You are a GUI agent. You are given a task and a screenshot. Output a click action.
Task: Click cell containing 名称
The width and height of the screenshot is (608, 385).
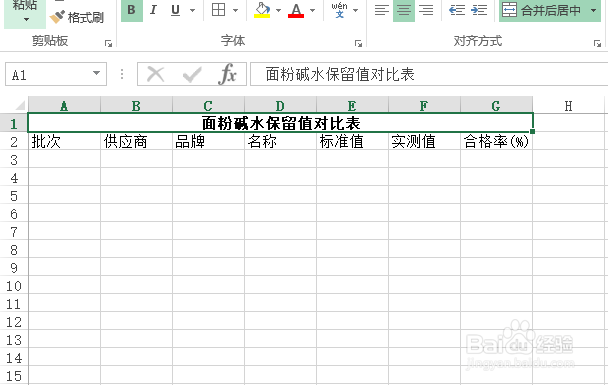point(280,141)
